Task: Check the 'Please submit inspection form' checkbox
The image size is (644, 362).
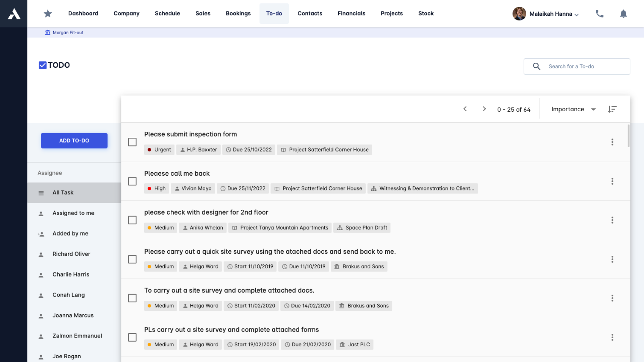Action: click(132, 142)
